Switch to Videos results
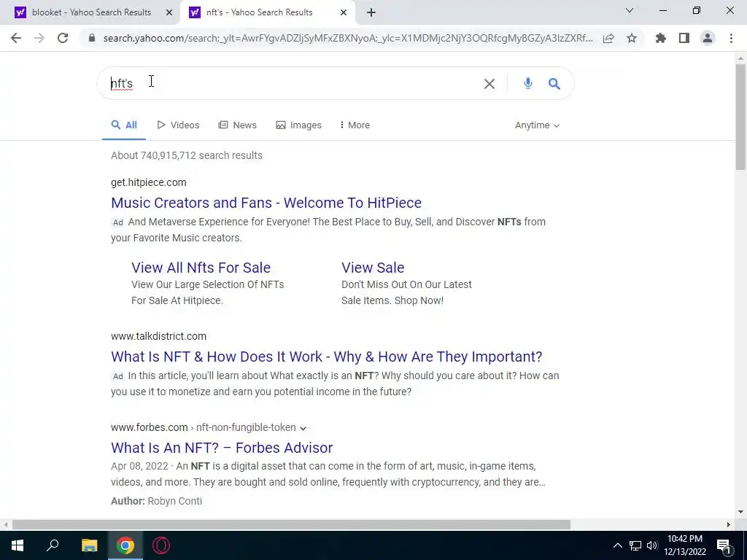 coord(178,125)
